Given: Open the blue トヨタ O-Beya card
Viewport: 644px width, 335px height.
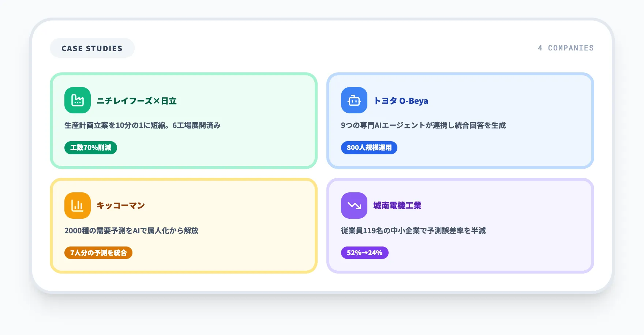Looking at the screenshot, I should pyautogui.click(x=461, y=121).
